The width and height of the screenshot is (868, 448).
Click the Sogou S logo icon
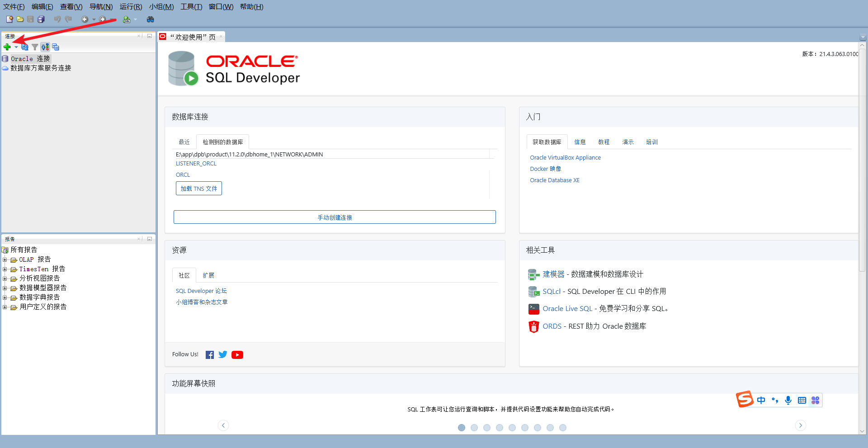[x=745, y=399]
